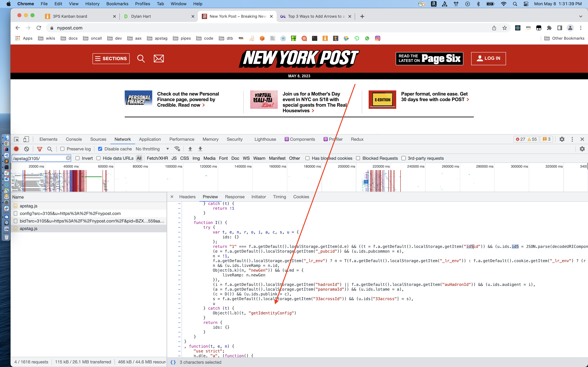
Task: Clear the network log
Action: [27, 149]
